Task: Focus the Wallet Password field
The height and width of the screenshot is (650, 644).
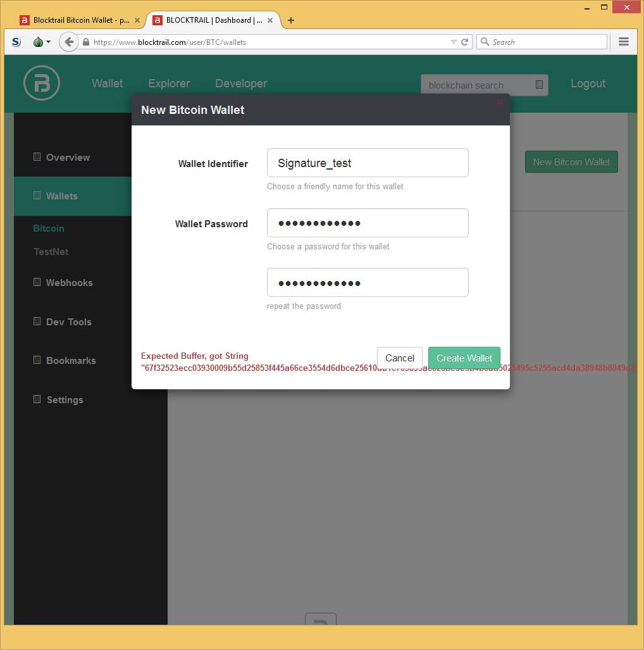Action: point(368,223)
